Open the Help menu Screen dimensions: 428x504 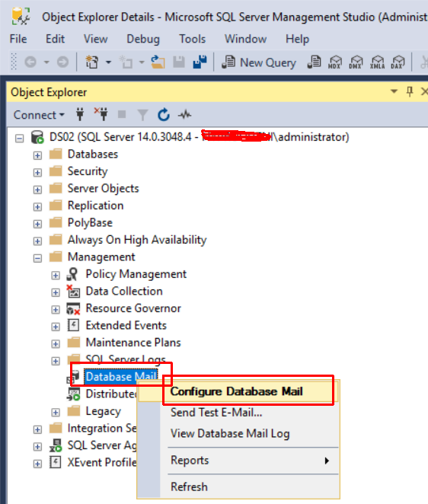298,39
